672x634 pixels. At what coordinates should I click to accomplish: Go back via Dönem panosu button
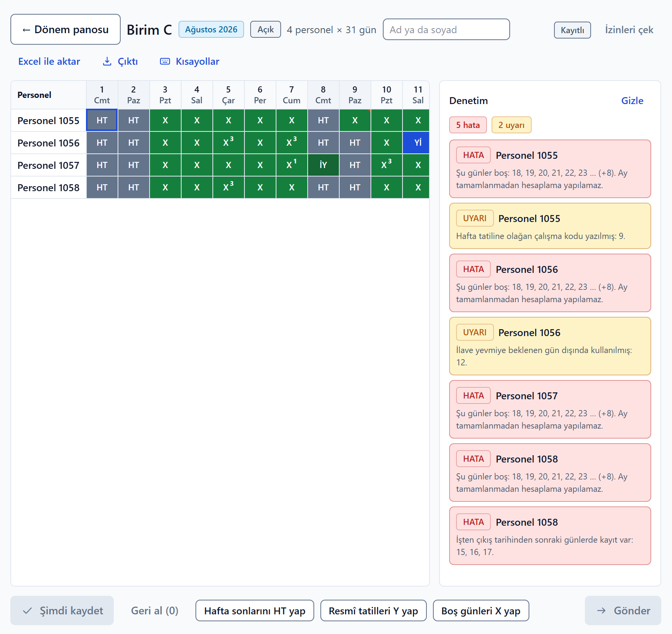(x=66, y=29)
